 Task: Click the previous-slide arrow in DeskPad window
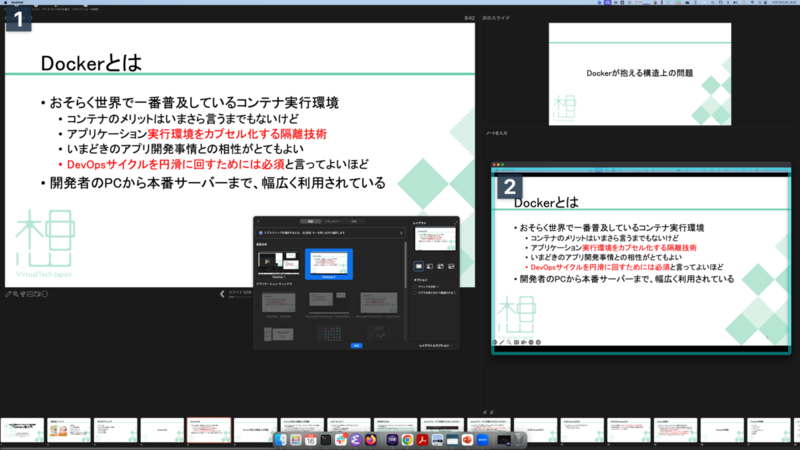click(x=494, y=342)
